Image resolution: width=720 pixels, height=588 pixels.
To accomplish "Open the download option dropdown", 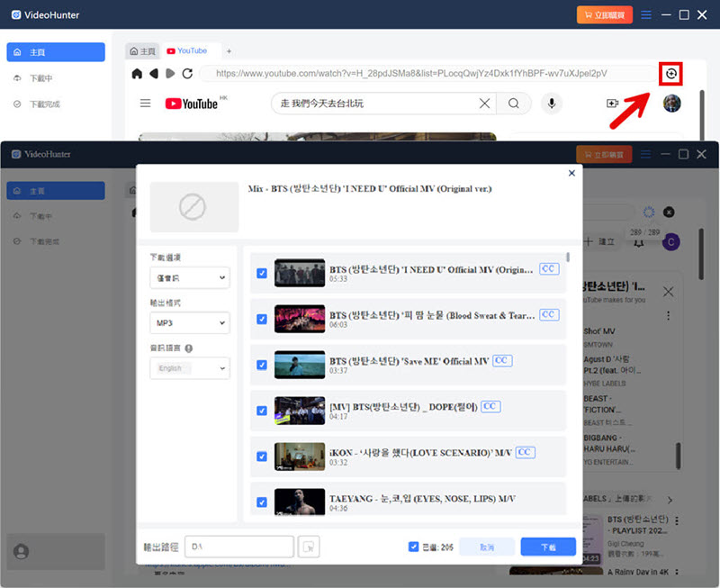I will tap(190, 277).
